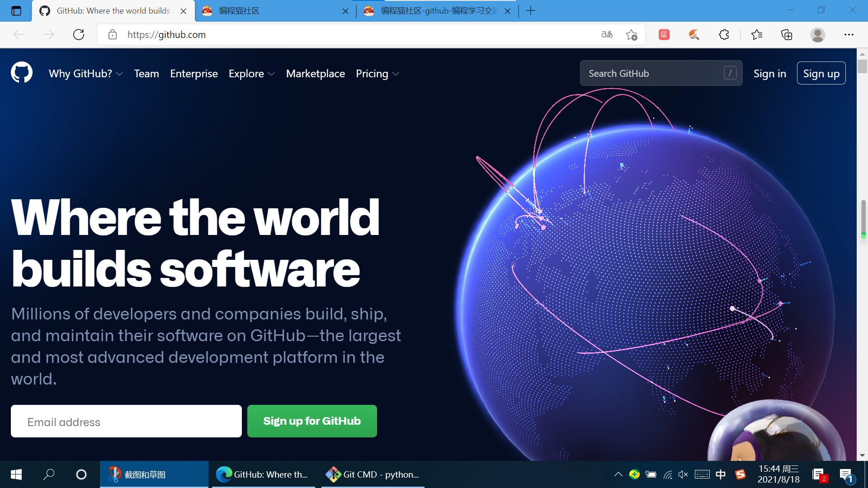Switch to Git CMD window on taskbar
Viewport: 868px width, 488px height.
[x=373, y=474]
